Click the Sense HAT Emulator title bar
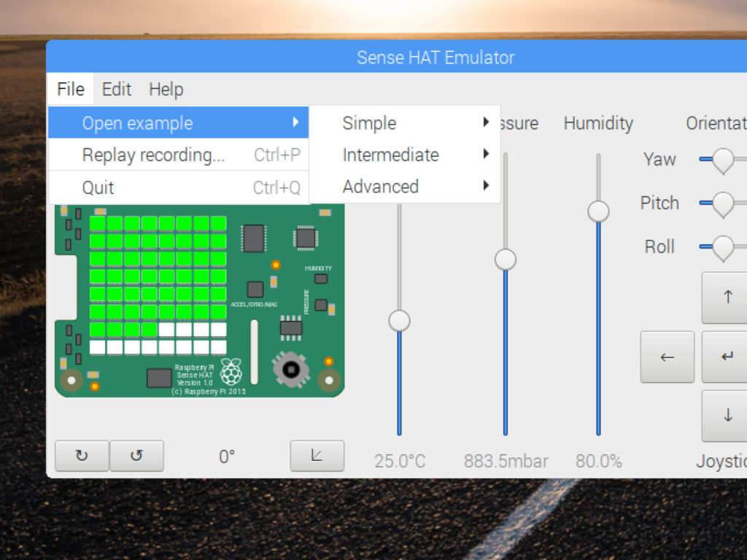Viewport: 747px width, 560px height. tap(397, 57)
